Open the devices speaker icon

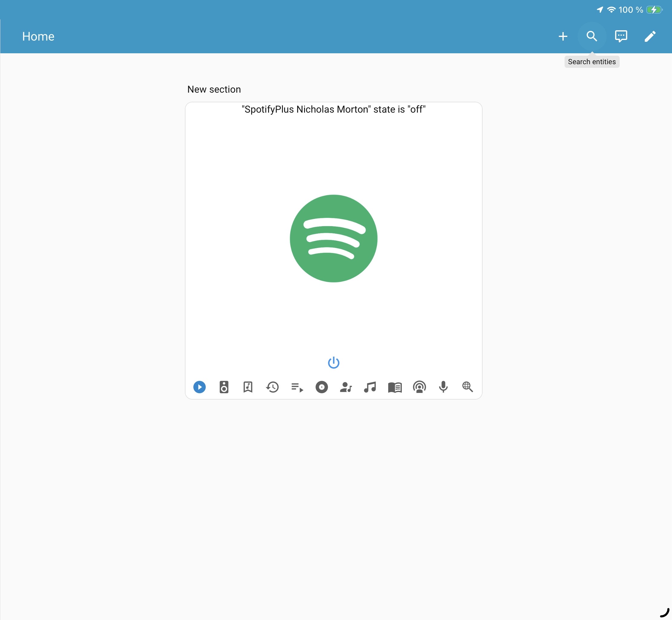(x=224, y=387)
